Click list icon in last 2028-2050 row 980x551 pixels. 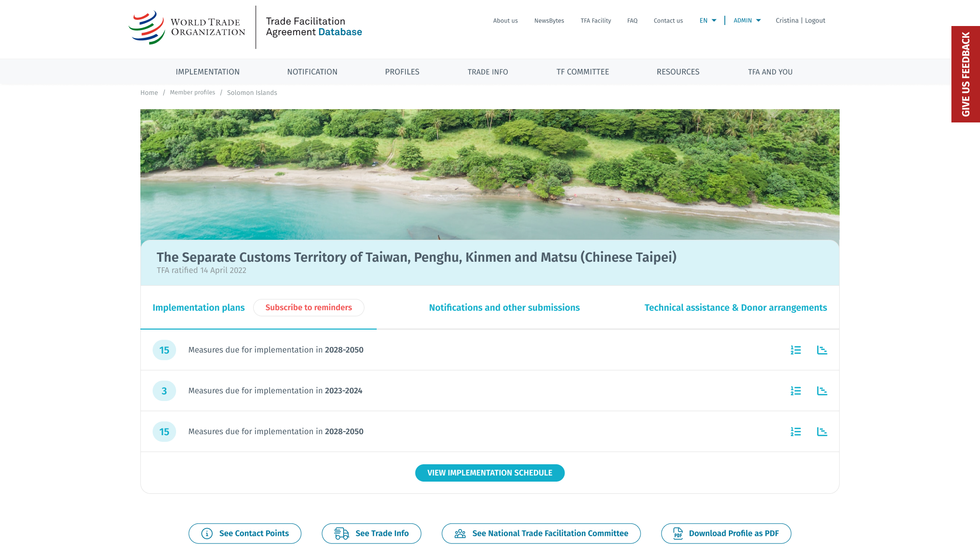point(796,432)
